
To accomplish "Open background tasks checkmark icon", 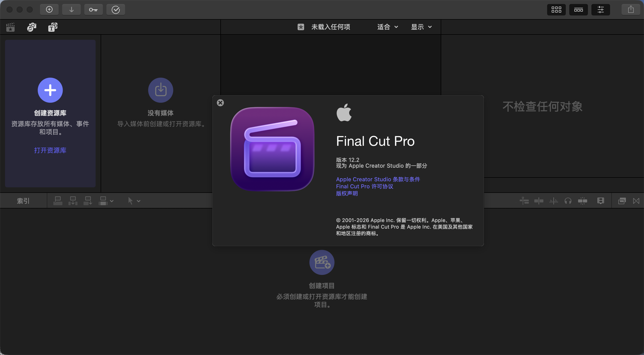I will point(115,10).
